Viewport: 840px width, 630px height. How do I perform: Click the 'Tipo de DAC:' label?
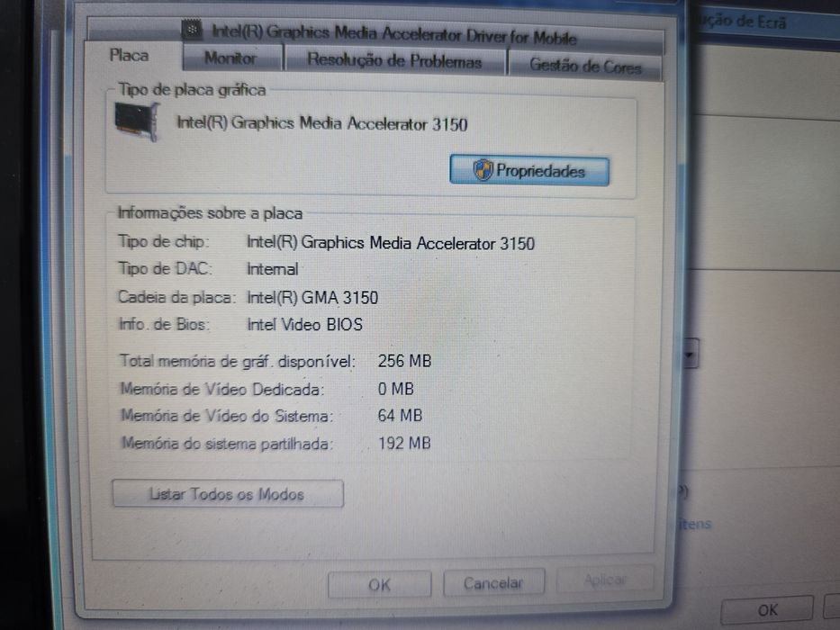point(165,268)
